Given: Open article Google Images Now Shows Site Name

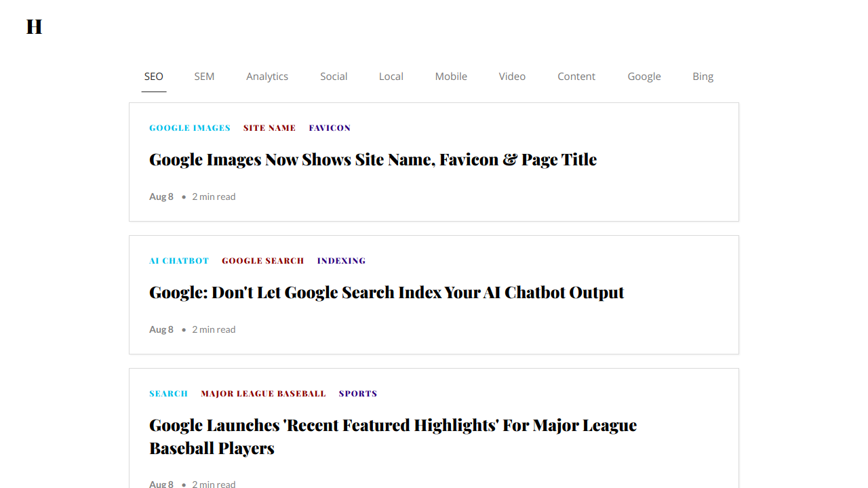Looking at the screenshot, I should pos(373,160).
